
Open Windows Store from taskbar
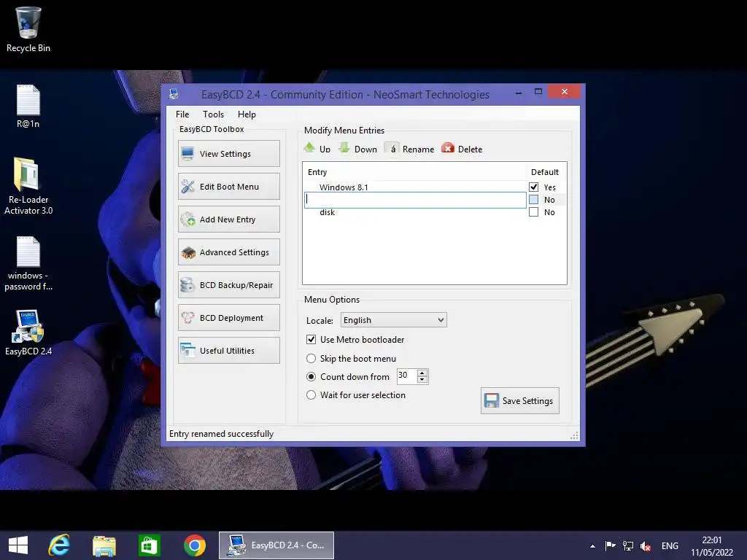tap(149, 545)
